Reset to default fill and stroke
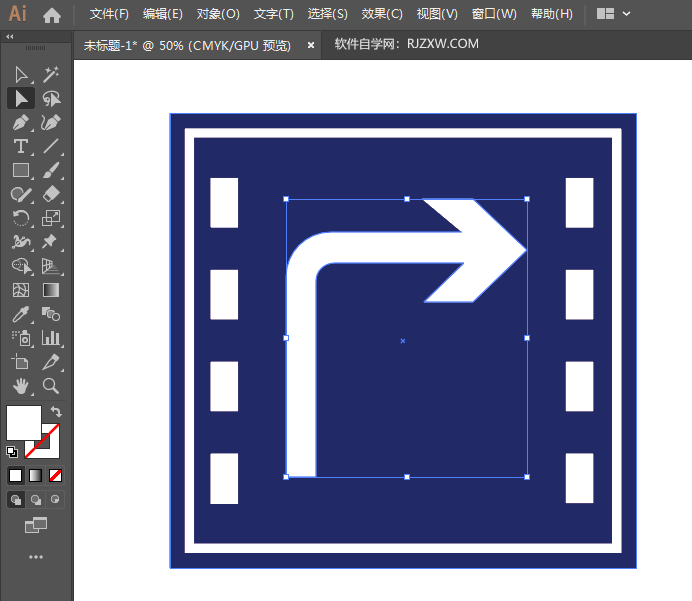 [12, 451]
